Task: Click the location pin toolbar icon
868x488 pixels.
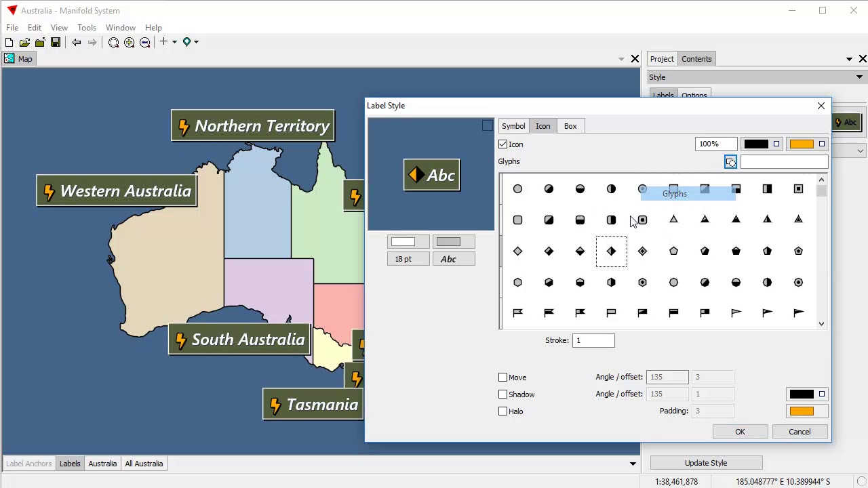Action: click(187, 42)
